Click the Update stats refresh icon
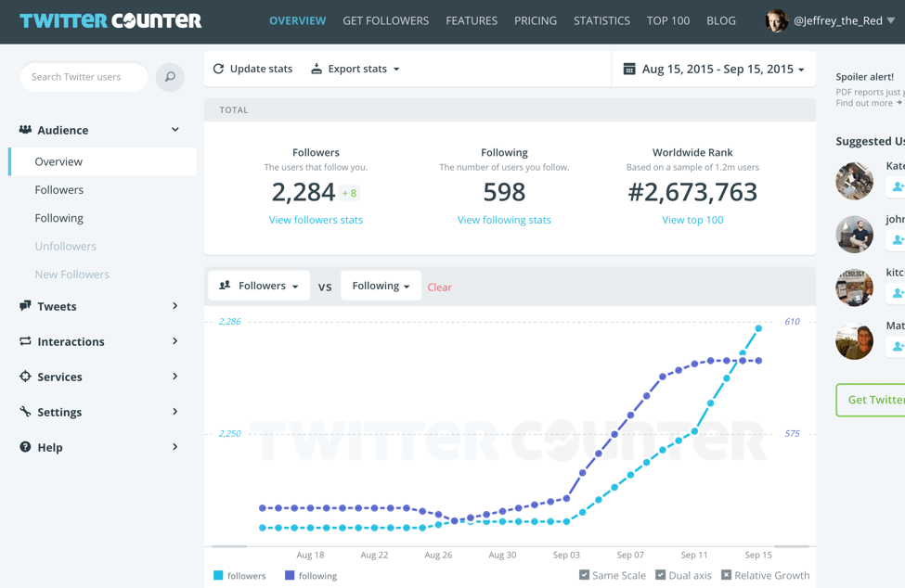The height and width of the screenshot is (588, 905). pyautogui.click(x=218, y=68)
